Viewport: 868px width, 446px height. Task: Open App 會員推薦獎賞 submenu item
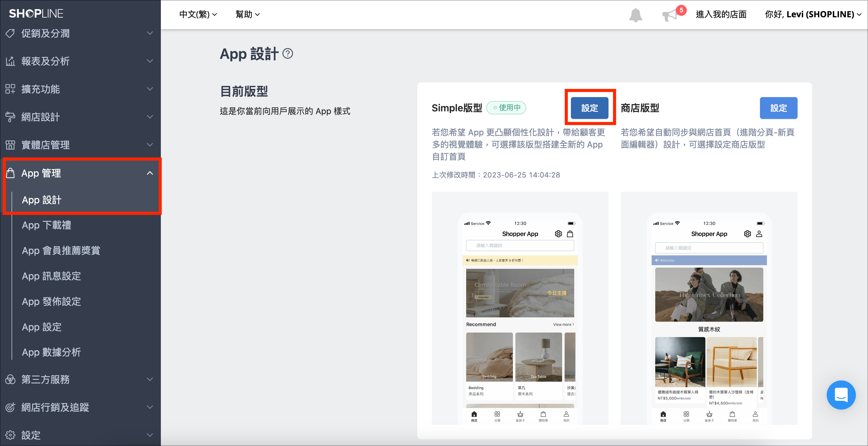coord(61,251)
